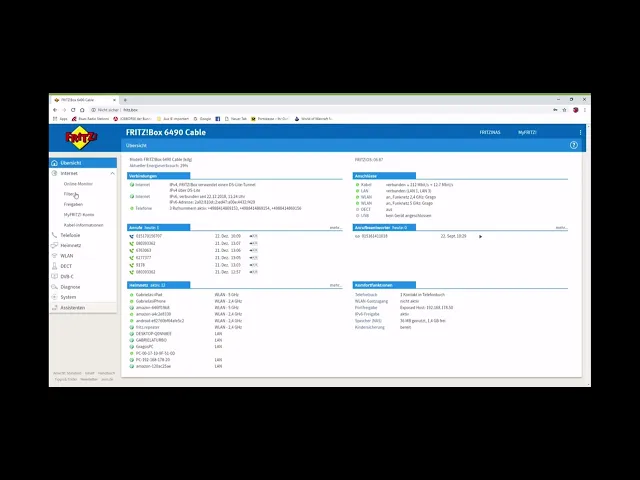
Task: Click the saved password key icon
Action: (x=555, y=110)
